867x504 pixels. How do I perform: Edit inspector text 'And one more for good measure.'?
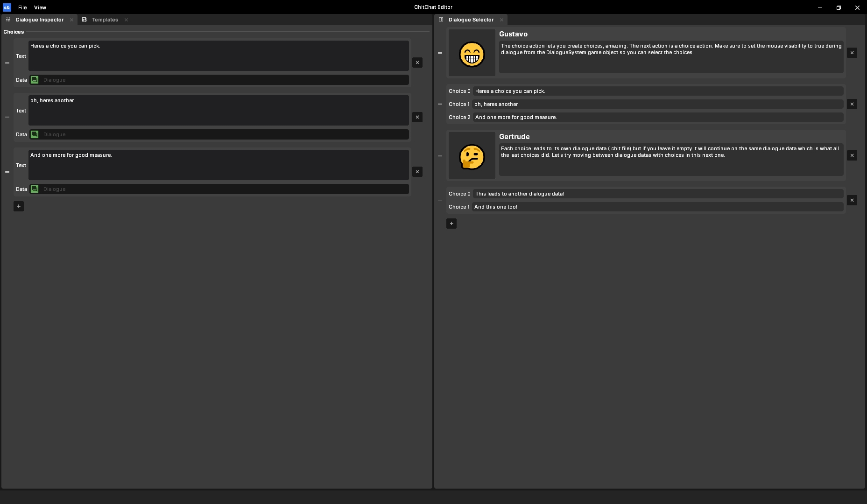219,165
